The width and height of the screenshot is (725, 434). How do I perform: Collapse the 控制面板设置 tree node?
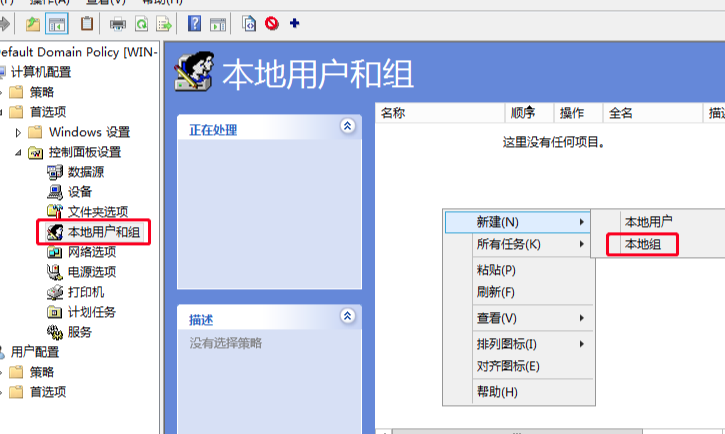(18, 152)
